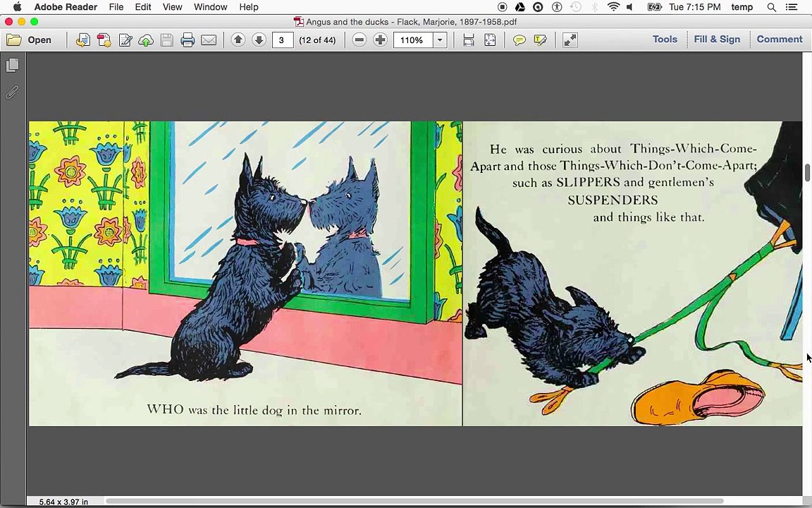Click the horizontal scrollbar at bottom
The height and width of the screenshot is (508, 812).
coord(414,501)
